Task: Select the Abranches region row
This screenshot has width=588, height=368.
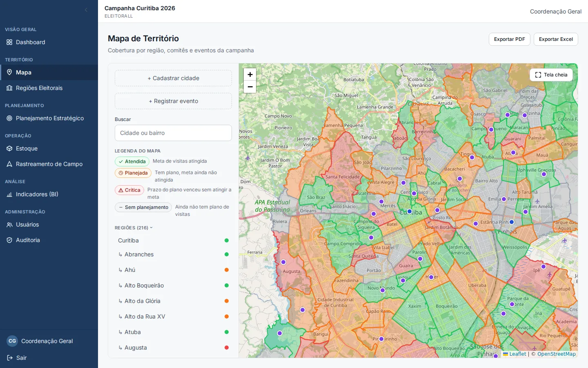Action: 174,254
